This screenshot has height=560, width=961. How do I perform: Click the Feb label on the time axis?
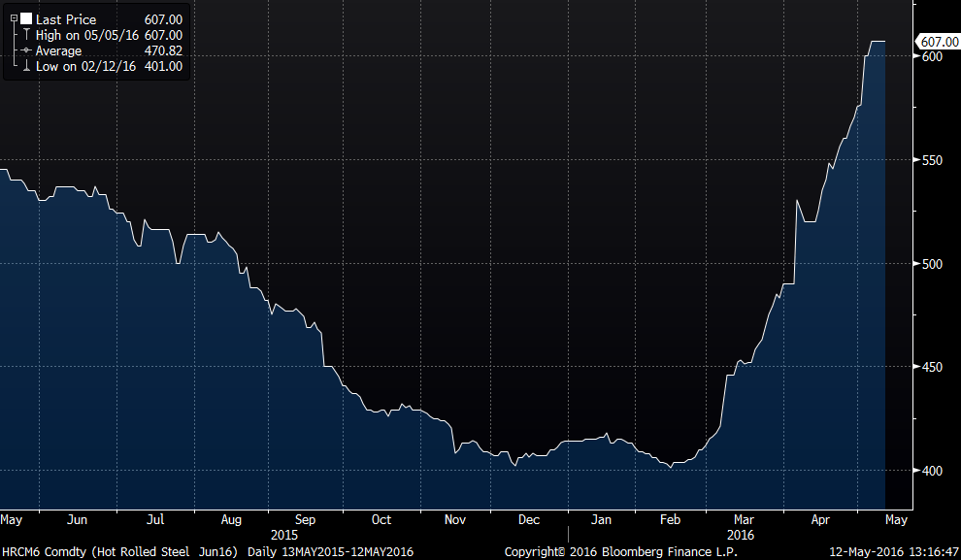tap(670, 519)
